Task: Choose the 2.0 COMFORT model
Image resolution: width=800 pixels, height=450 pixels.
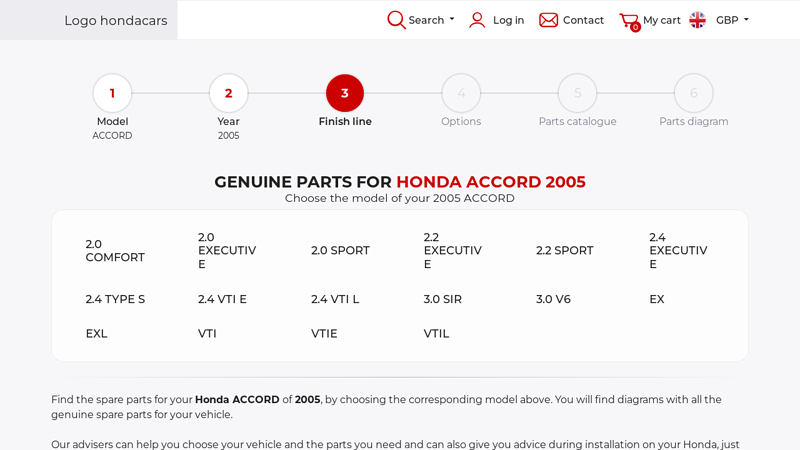Action: click(115, 251)
